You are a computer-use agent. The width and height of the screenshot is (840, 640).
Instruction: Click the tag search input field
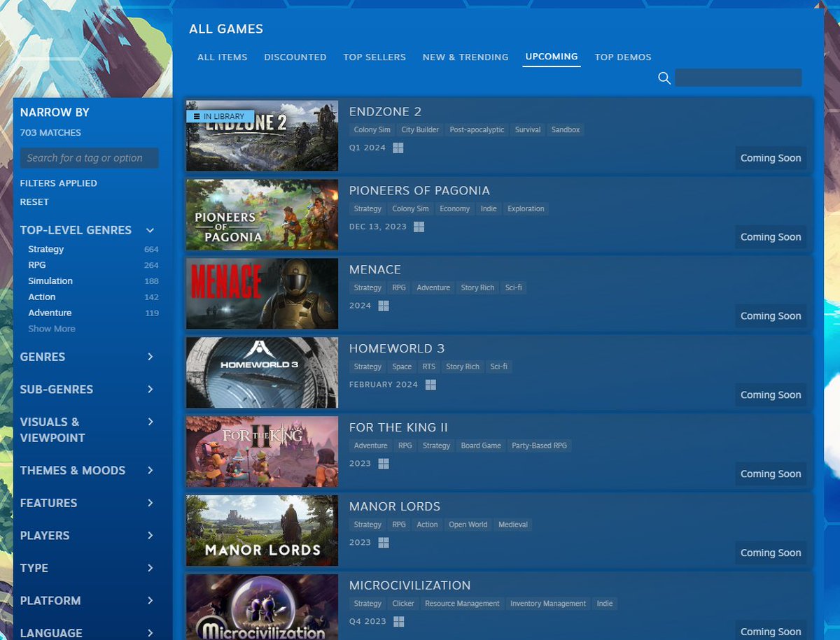click(89, 157)
